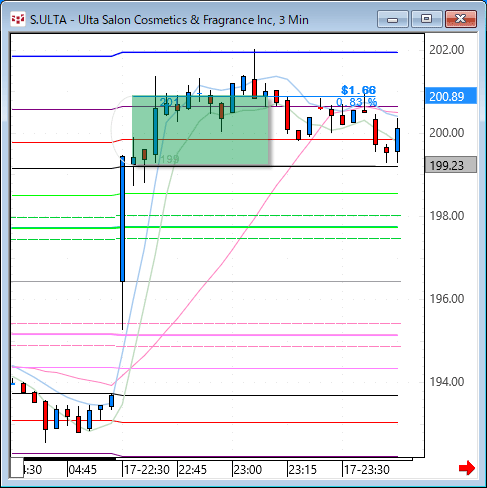Click the 23:00 time axis label
This screenshot has height=488, width=487.
tap(248, 470)
